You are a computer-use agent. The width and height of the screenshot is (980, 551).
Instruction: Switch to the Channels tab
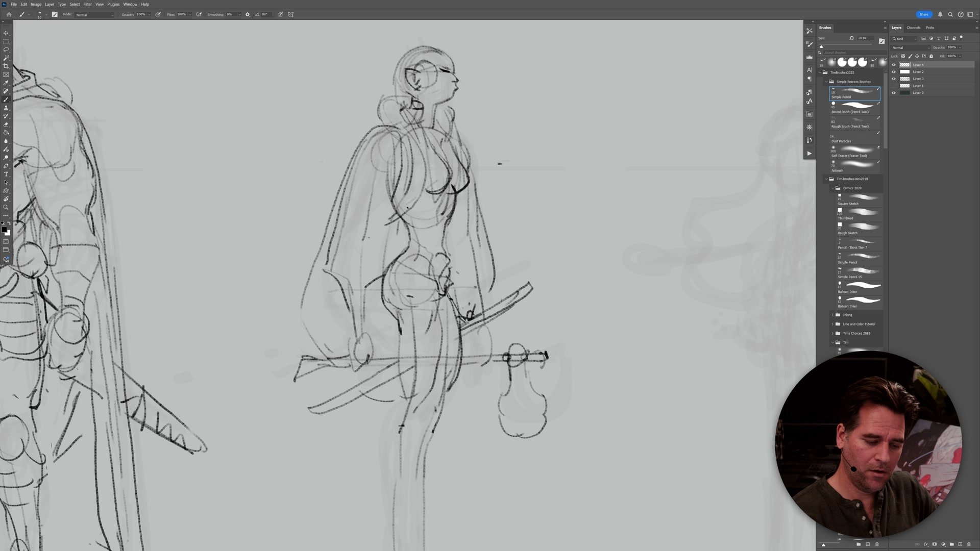click(913, 28)
